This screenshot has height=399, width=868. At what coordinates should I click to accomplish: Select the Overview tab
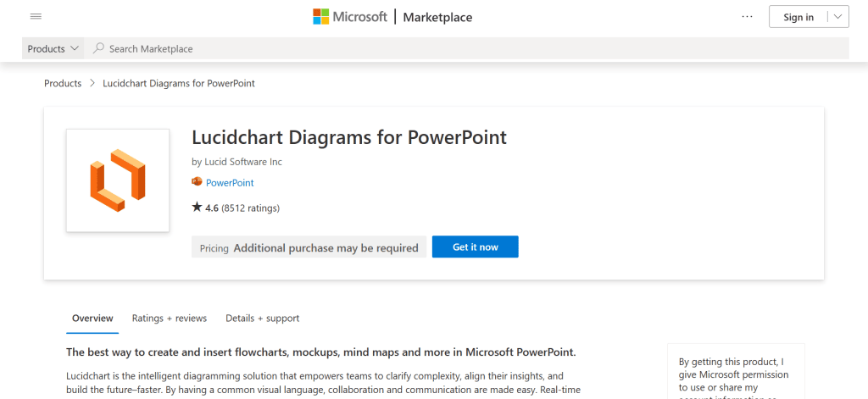point(92,319)
